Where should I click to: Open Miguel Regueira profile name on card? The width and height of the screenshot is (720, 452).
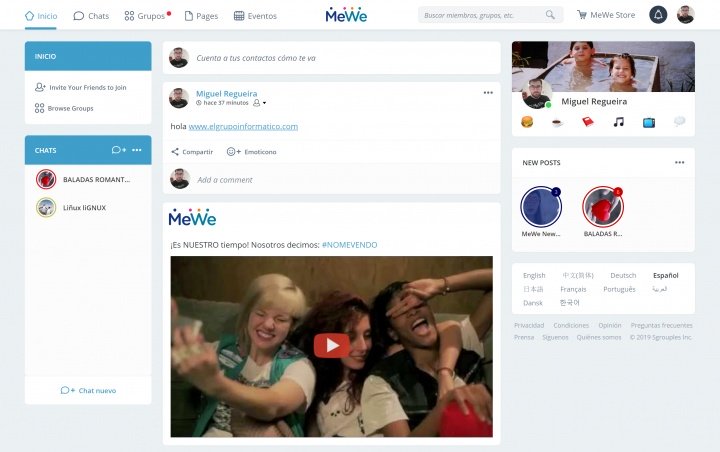594,102
